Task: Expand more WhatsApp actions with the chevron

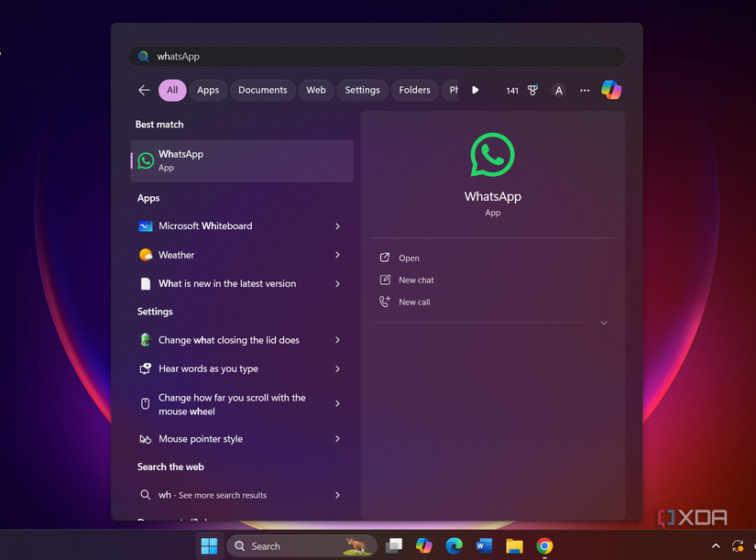Action: [x=604, y=323]
